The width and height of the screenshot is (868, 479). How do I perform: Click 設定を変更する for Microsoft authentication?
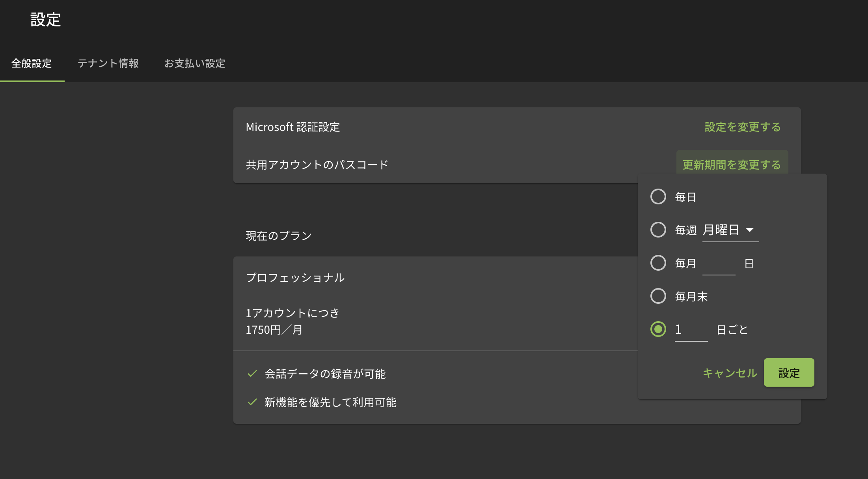tap(742, 127)
